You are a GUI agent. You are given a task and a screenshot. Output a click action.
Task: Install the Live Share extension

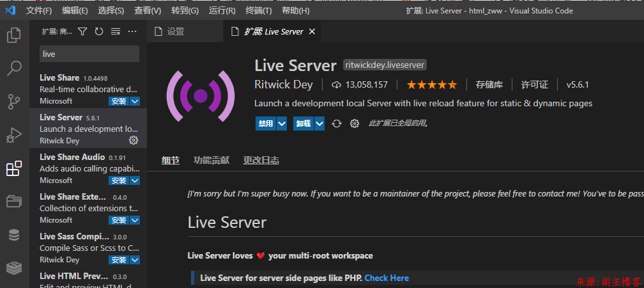pyautogui.click(x=119, y=101)
